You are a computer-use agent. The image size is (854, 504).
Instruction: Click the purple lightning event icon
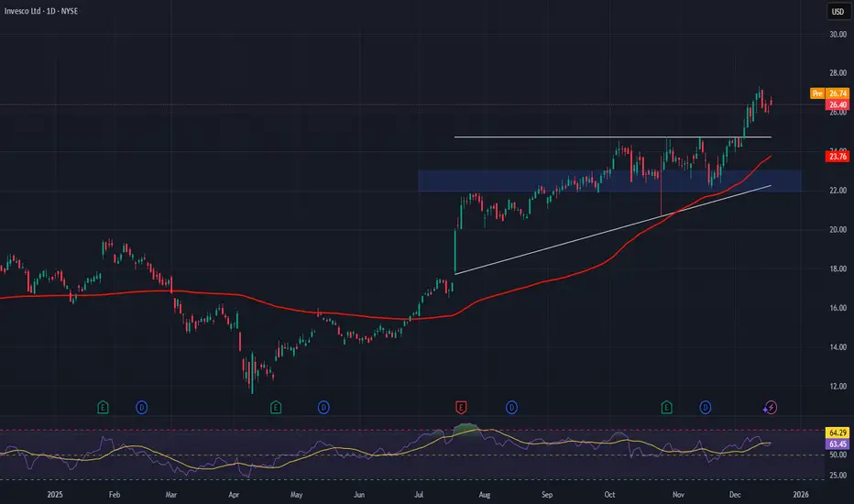[x=770, y=407]
